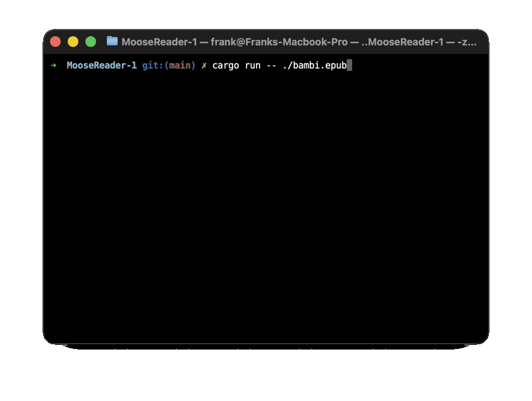Click the green fullscreen traffic light

coord(90,41)
